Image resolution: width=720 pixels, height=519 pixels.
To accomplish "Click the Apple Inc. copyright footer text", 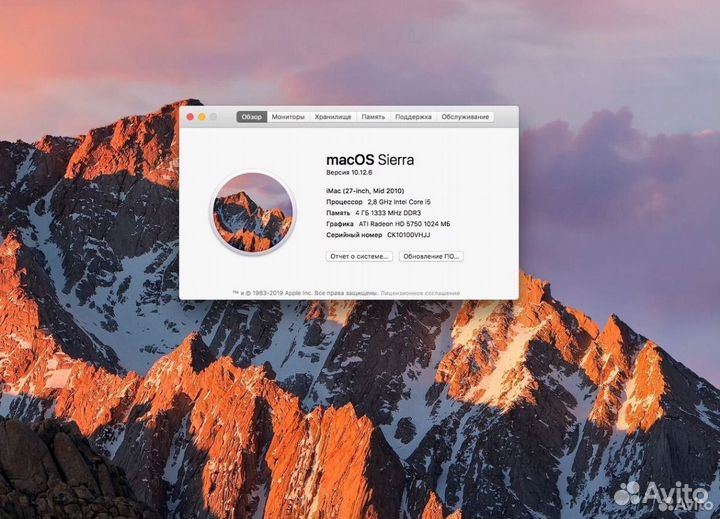I will (x=305, y=293).
